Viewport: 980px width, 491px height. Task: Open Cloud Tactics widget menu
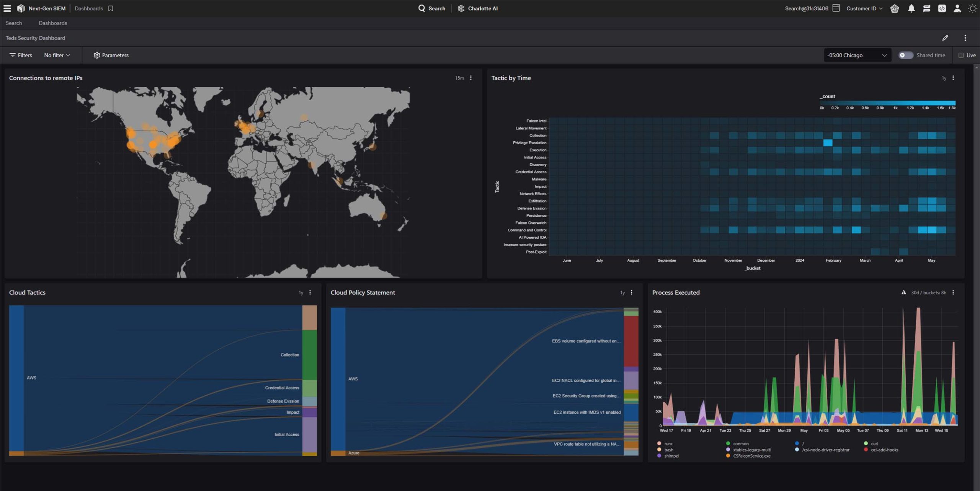point(310,292)
